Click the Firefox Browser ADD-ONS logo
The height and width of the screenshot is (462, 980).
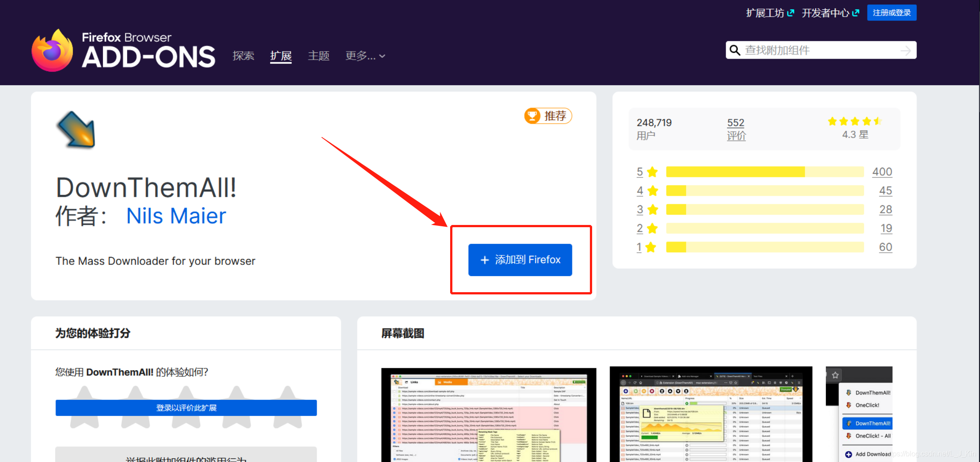click(x=123, y=50)
